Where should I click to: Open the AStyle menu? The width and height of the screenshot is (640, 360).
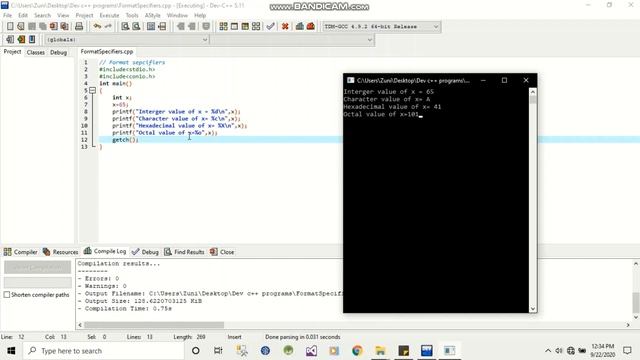coord(153,15)
